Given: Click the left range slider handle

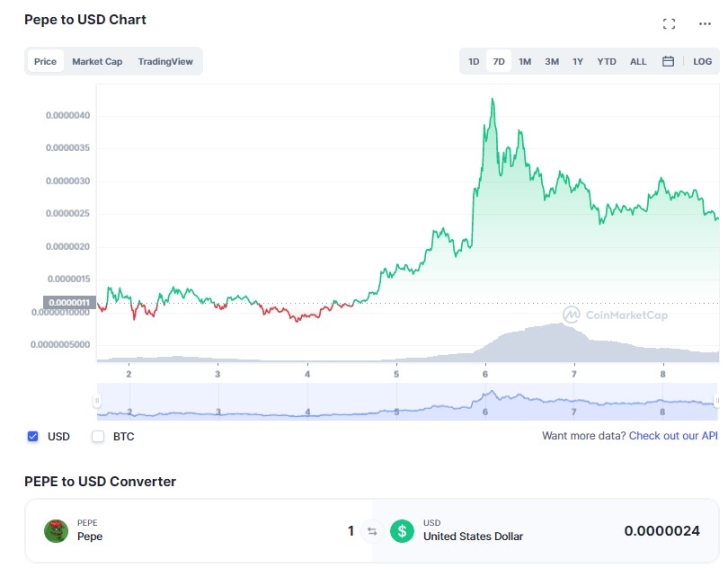Looking at the screenshot, I should pyautogui.click(x=97, y=400).
